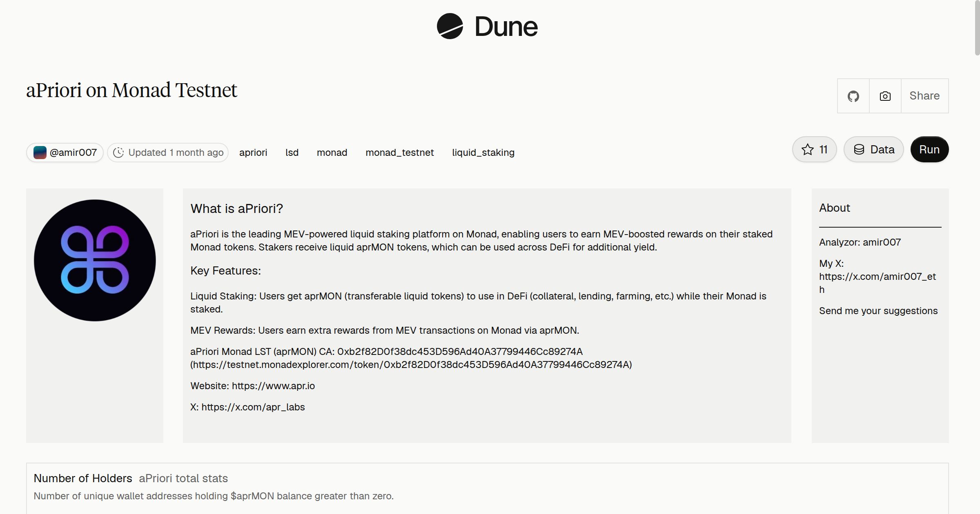The width and height of the screenshot is (980, 514).
Task: Click the aPriori clover logo image
Action: 95,260
